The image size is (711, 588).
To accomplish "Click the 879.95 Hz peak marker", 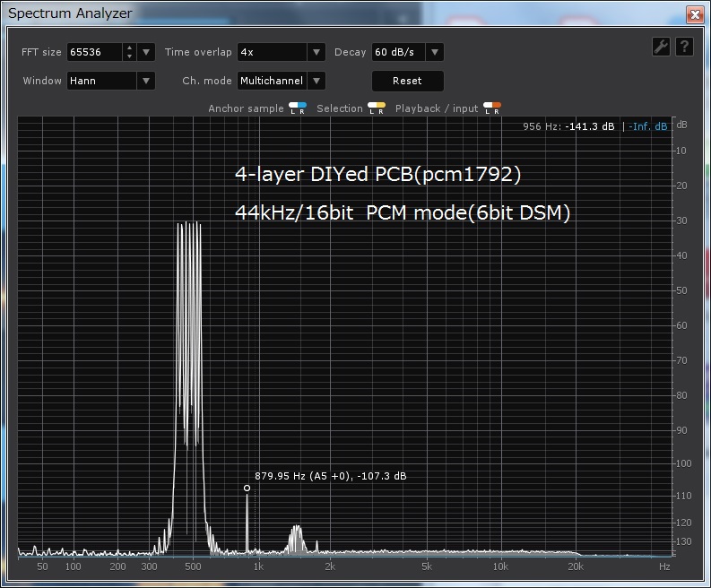I will pyautogui.click(x=247, y=489).
